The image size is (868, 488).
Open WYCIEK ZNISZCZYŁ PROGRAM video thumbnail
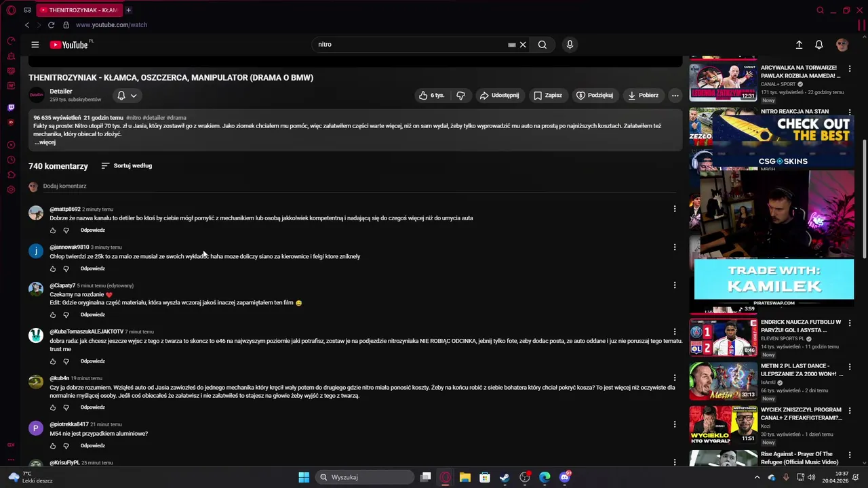[724, 425]
